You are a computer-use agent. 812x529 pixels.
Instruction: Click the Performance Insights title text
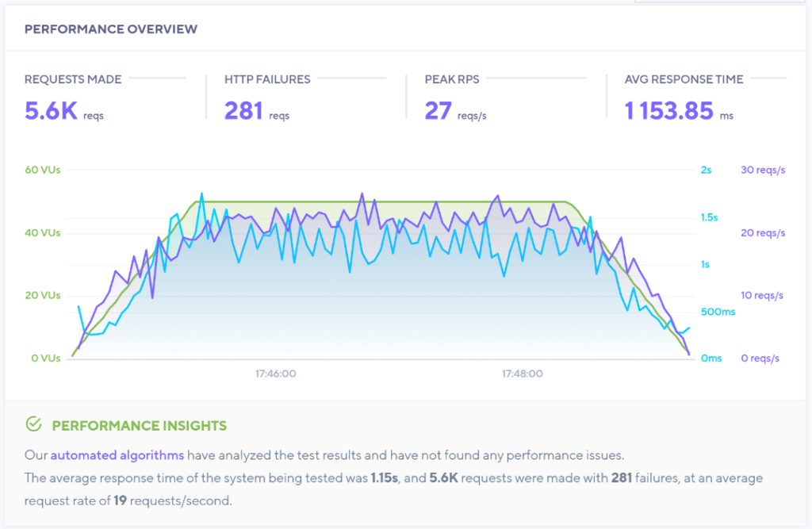139,426
